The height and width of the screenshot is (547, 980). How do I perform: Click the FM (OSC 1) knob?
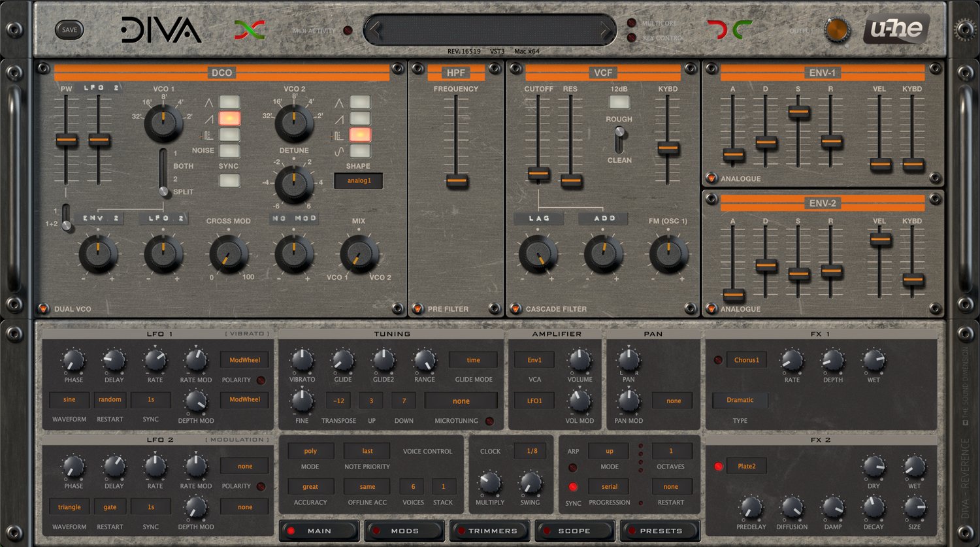point(668,254)
